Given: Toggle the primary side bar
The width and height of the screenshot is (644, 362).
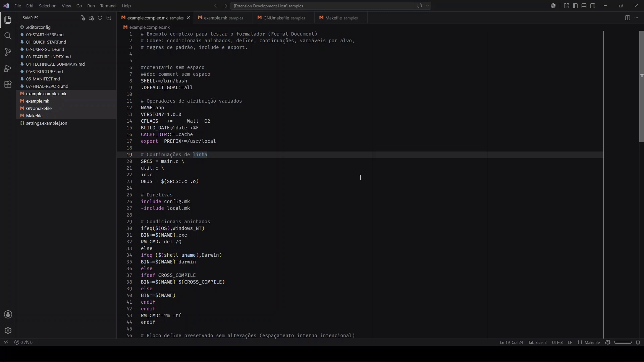Looking at the screenshot, I should click(x=575, y=6).
